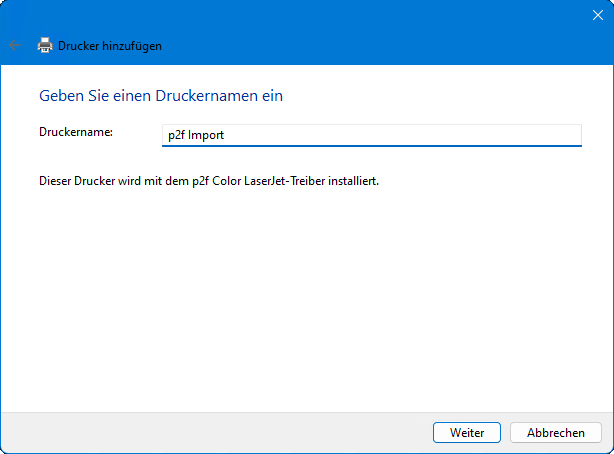Click the 'Druckername:' label
Viewport: 614px width, 454px height.
coord(76,132)
